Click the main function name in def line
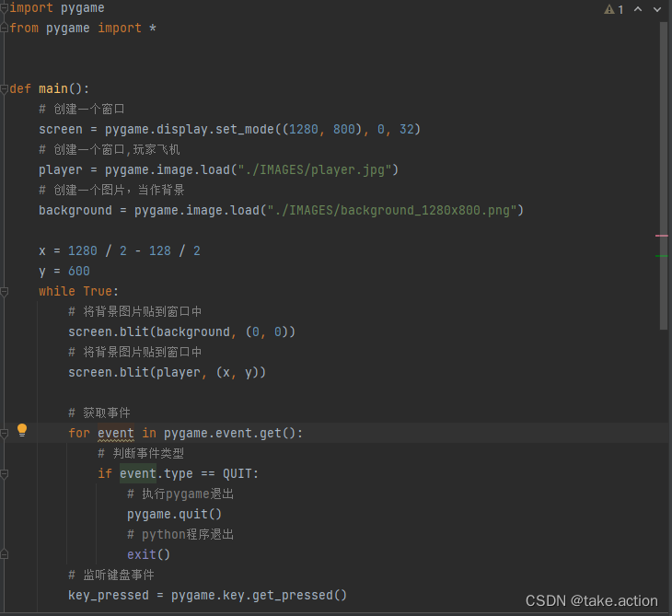This screenshot has height=616, width=672. 53,88
